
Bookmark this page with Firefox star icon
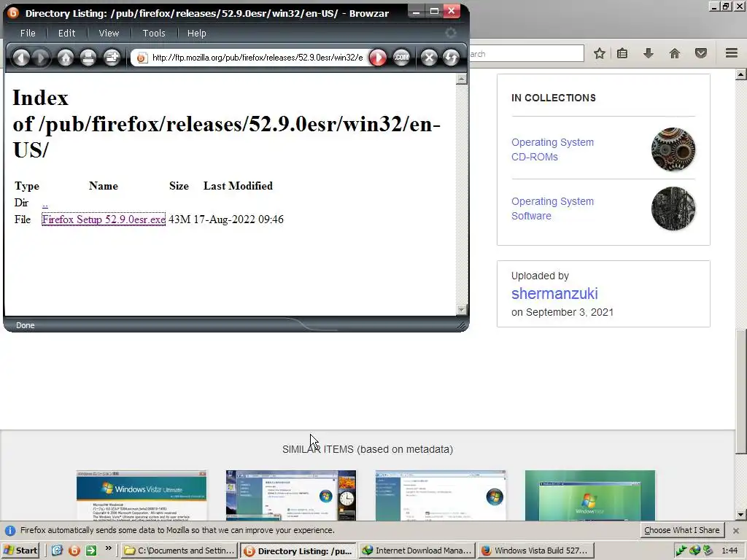pos(600,53)
